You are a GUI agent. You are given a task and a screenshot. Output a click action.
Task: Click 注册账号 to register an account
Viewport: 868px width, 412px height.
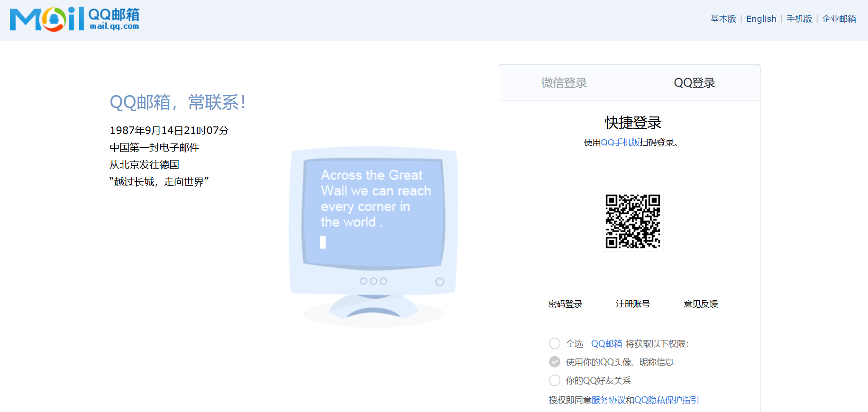633,304
